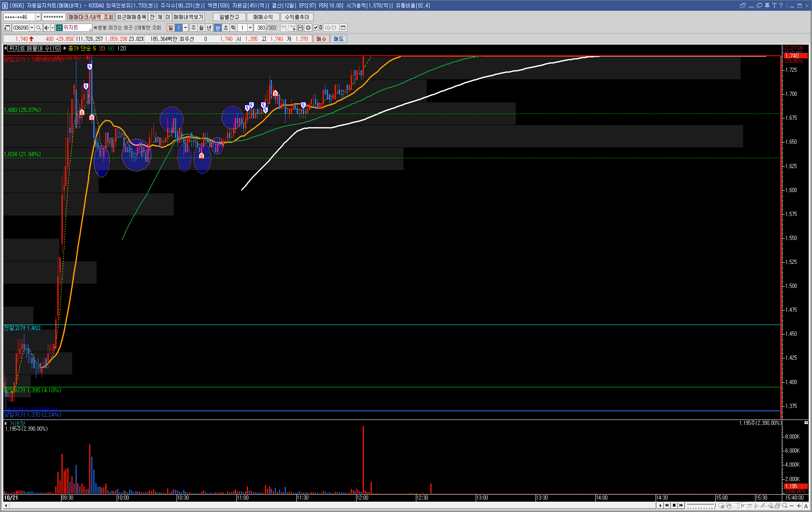812x512 pixels.
Task: Open the 일별잔고 tab
Action: click(229, 17)
